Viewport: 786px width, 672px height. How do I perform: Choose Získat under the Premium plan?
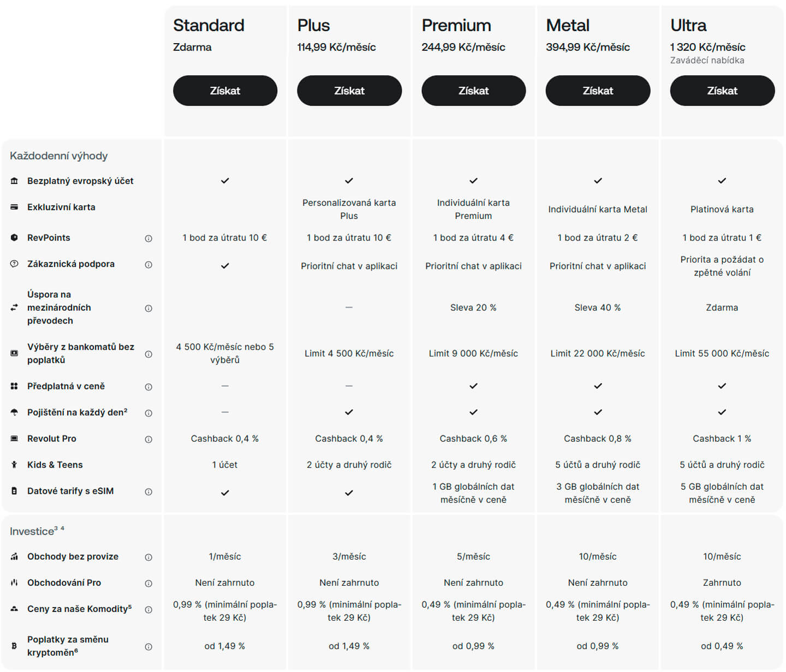click(473, 91)
